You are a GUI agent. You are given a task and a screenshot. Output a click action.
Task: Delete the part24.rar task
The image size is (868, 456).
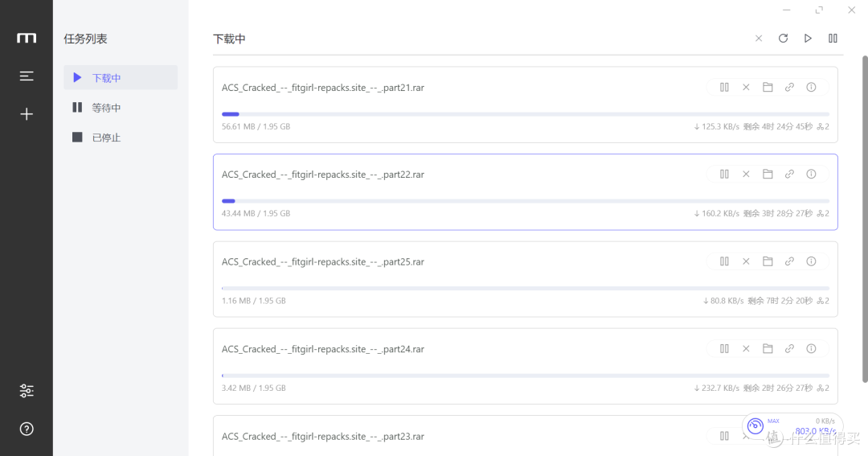(x=746, y=348)
